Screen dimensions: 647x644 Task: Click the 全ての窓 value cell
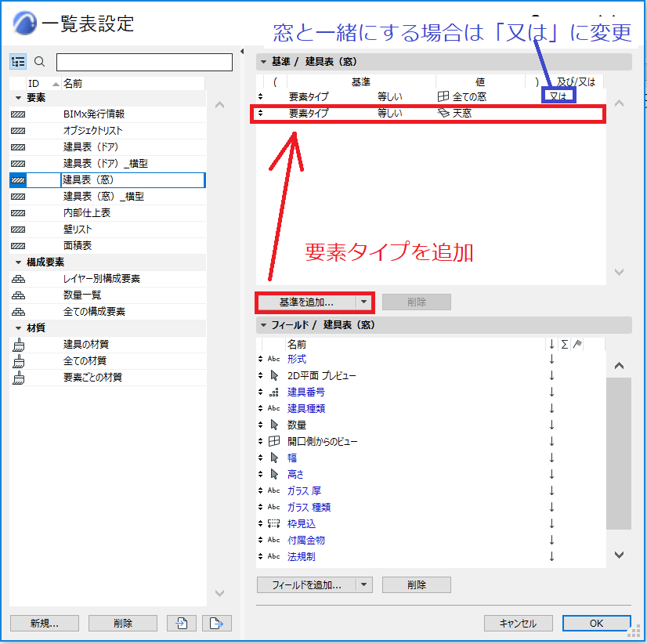pos(469,96)
